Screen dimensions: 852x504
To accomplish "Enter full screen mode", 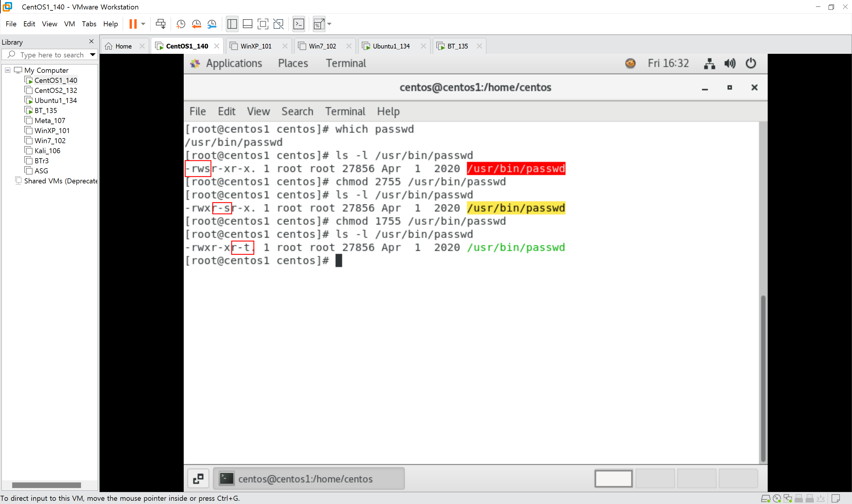I will [263, 24].
